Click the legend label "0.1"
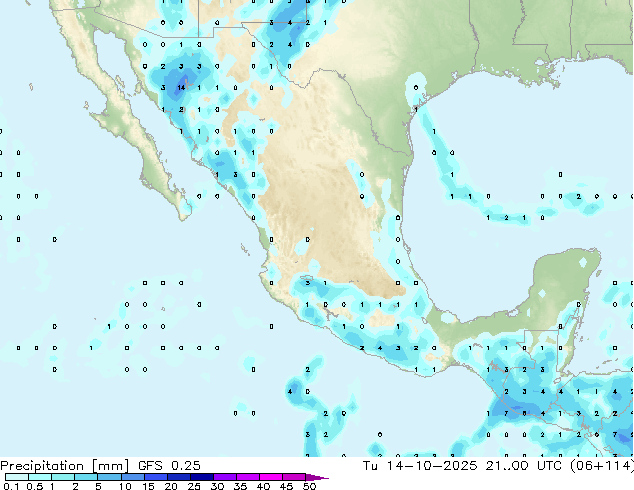Viewport: 634px width, 490px height. click(x=11, y=486)
